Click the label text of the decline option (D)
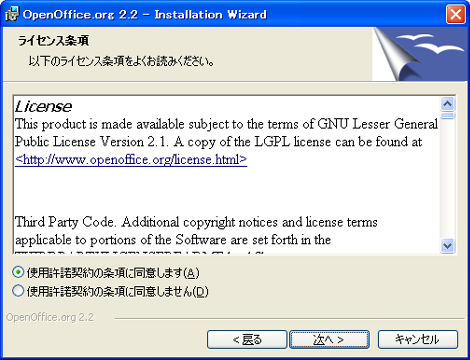This screenshot has height=360, width=470. coord(117,291)
